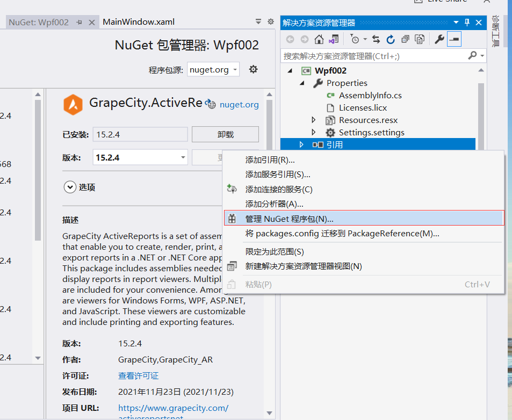Select 添加分析器(A)... menu entry
This screenshot has width=512, height=420.
(364, 204)
